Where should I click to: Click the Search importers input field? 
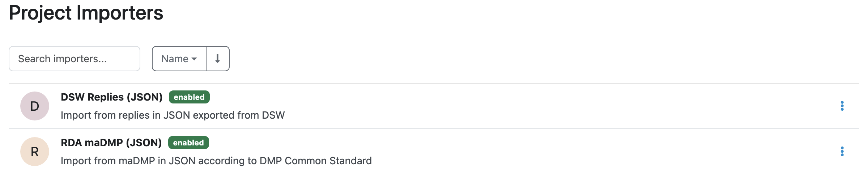[x=75, y=59]
